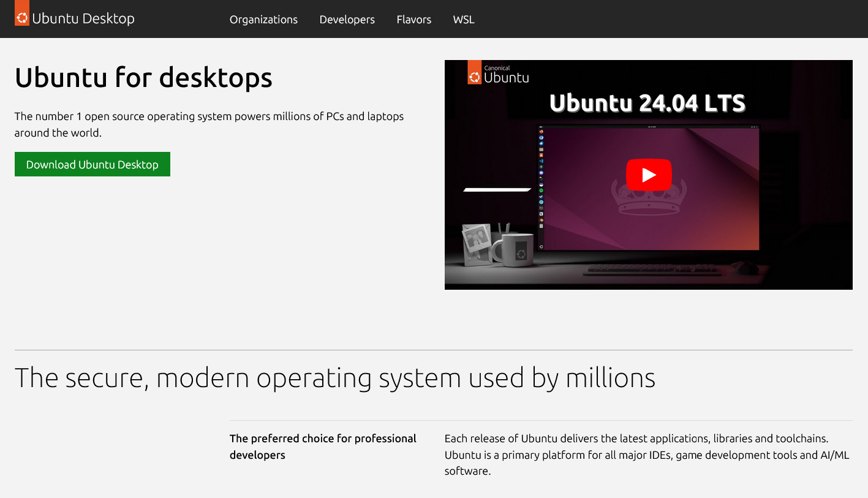Click the Canonical Ubuntu logo in the video
Viewport: 868px width, 498px height.
498,72
